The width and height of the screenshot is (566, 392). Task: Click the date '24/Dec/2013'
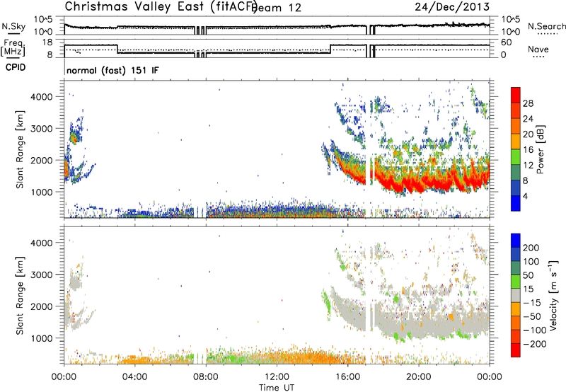452,6
